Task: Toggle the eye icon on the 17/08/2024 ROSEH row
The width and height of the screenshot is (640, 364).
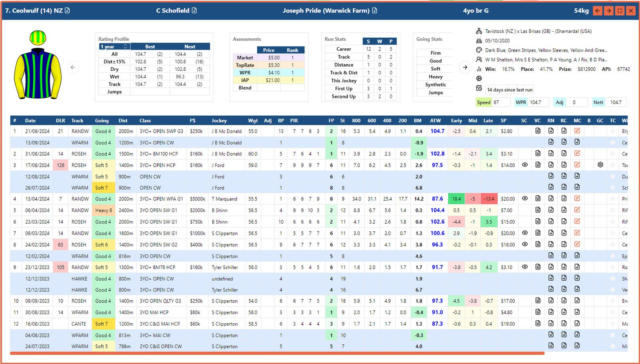Action: (524, 164)
